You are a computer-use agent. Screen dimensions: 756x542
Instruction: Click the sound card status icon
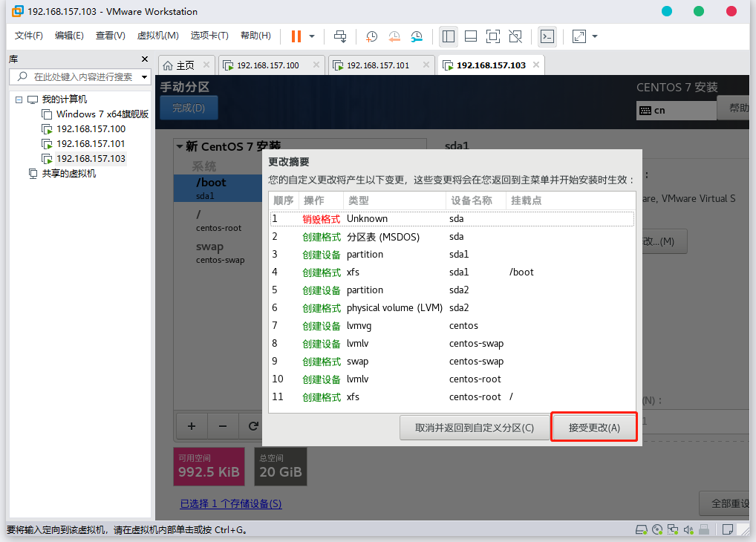(688, 530)
